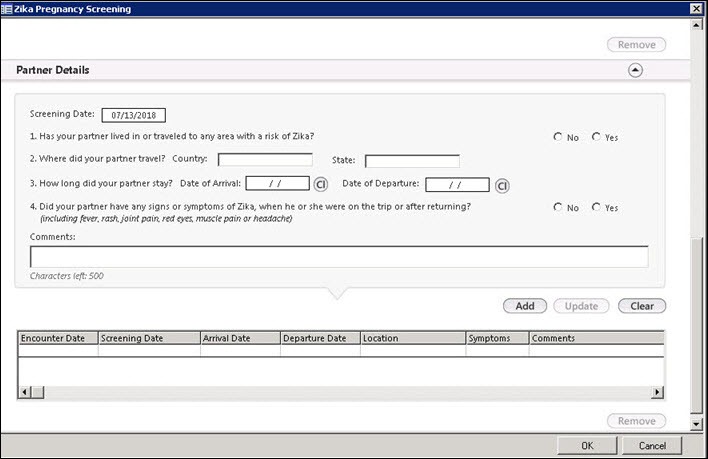This screenshot has height=459, width=708.
Task: Click the vertical scrollbar thumb
Action: pyautogui.click(x=696, y=325)
